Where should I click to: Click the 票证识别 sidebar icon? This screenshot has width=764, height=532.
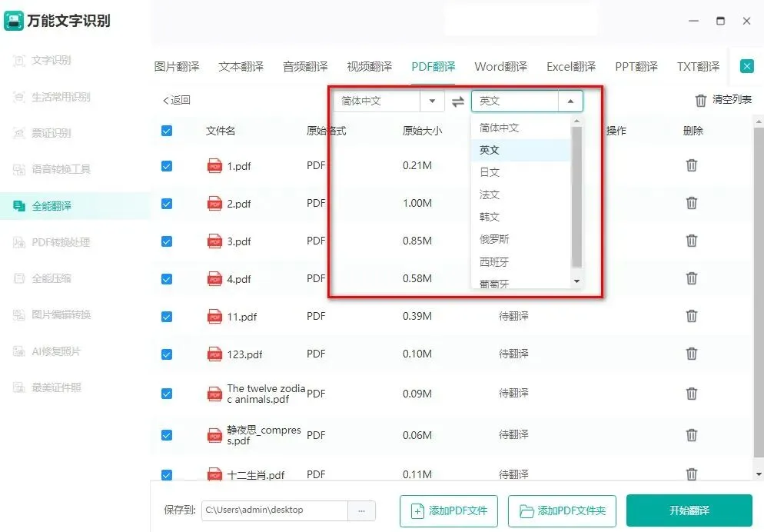tap(18, 132)
